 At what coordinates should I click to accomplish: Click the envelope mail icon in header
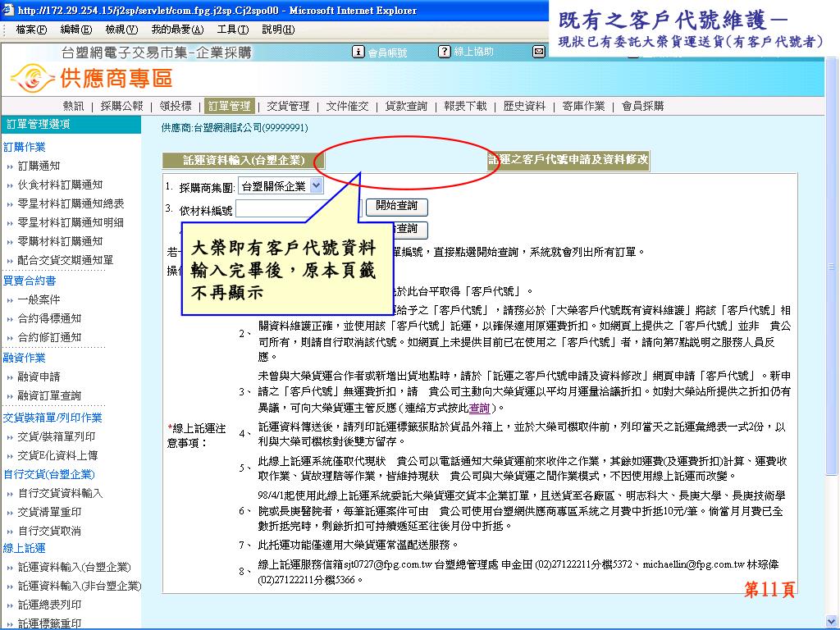point(538,52)
